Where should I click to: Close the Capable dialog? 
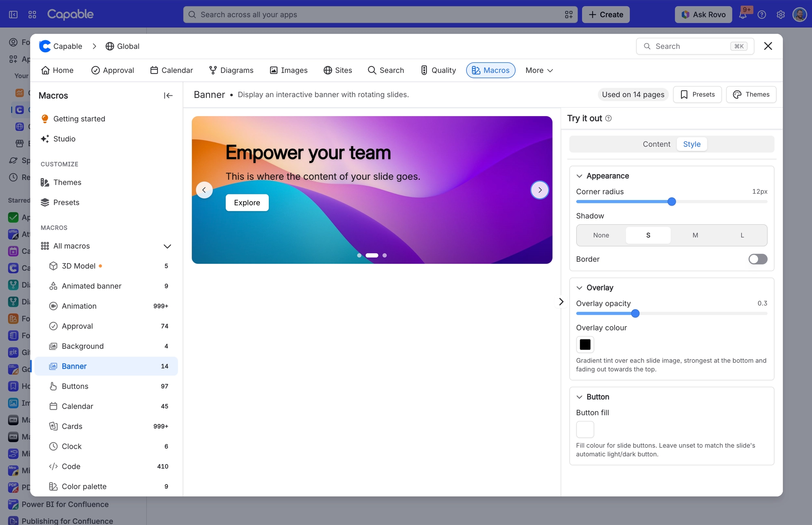point(768,46)
